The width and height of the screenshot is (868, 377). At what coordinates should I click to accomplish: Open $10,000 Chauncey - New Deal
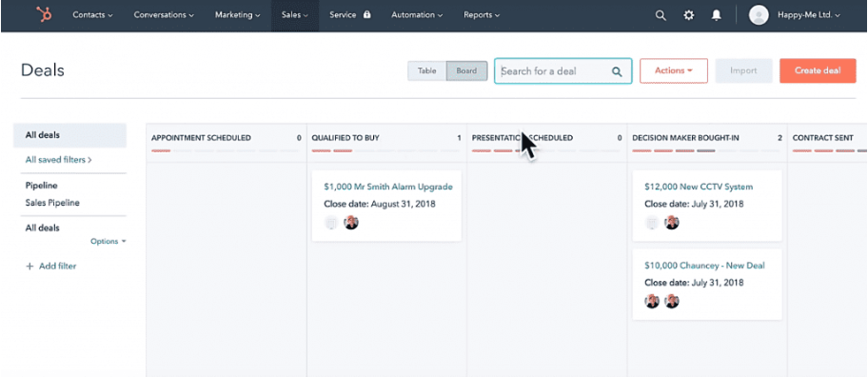pyautogui.click(x=704, y=266)
